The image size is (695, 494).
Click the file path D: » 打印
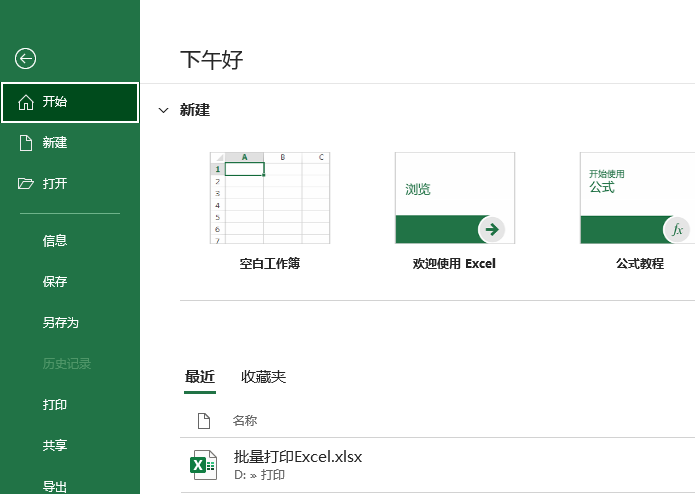pos(259,475)
